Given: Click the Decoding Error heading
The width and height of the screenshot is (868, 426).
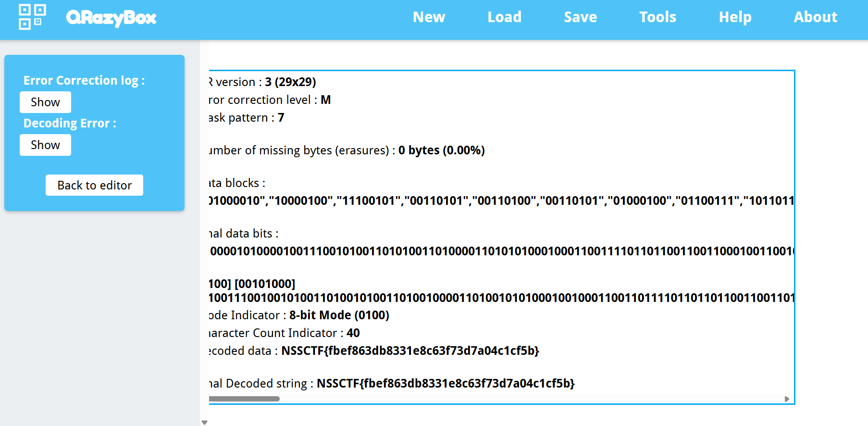Looking at the screenshot, I should pos(70,123).
